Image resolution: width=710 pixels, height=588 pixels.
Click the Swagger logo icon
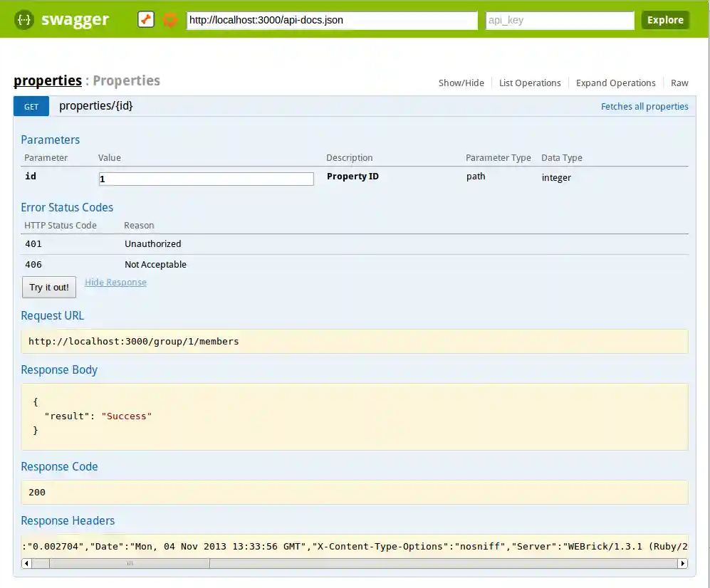coord(24,19)
